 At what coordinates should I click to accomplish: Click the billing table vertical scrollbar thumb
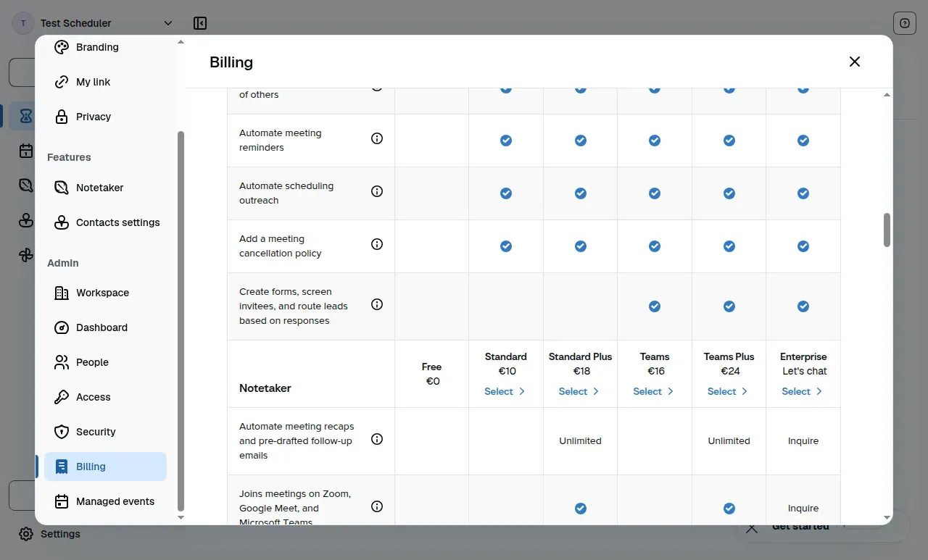coord(887,230)
